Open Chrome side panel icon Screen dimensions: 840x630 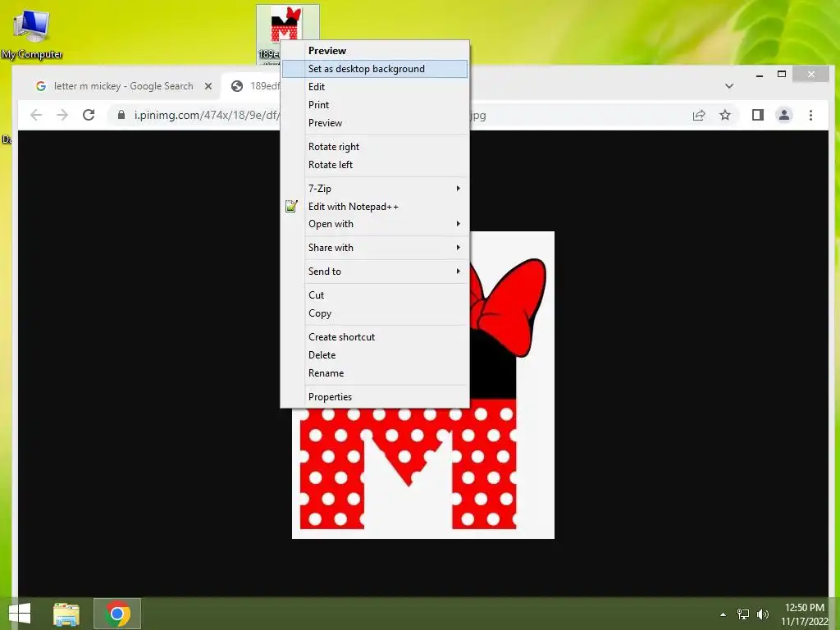click(757, 115)
